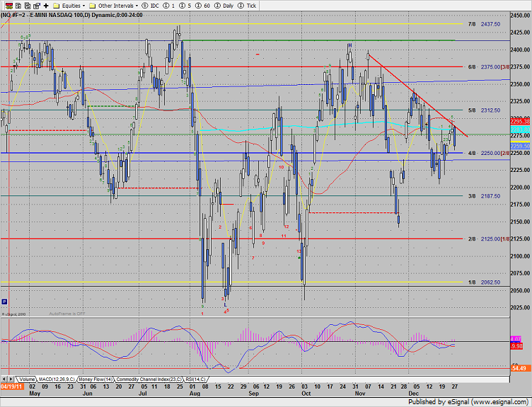Switch to the Tick interval
Screen dimensions: 532x407
[x=247, y=6]
